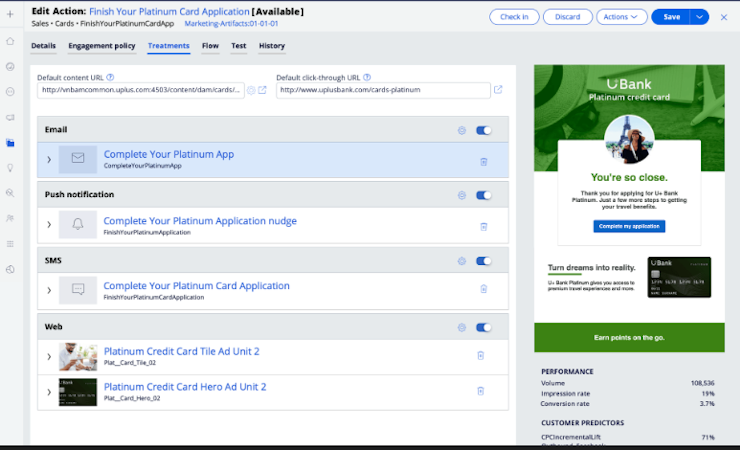Open Finish Your Platinum Card Application title link
The height and width of the screenshot is (450, 740).
pos(169,11)
